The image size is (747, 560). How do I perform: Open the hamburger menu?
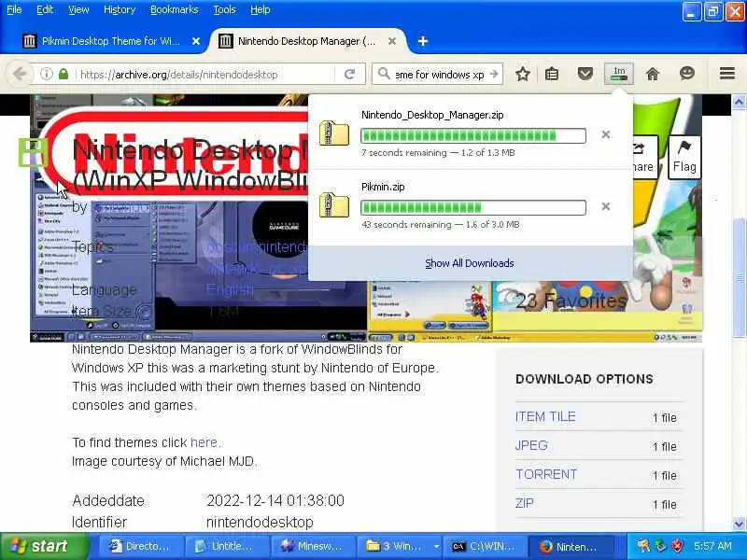727,74
